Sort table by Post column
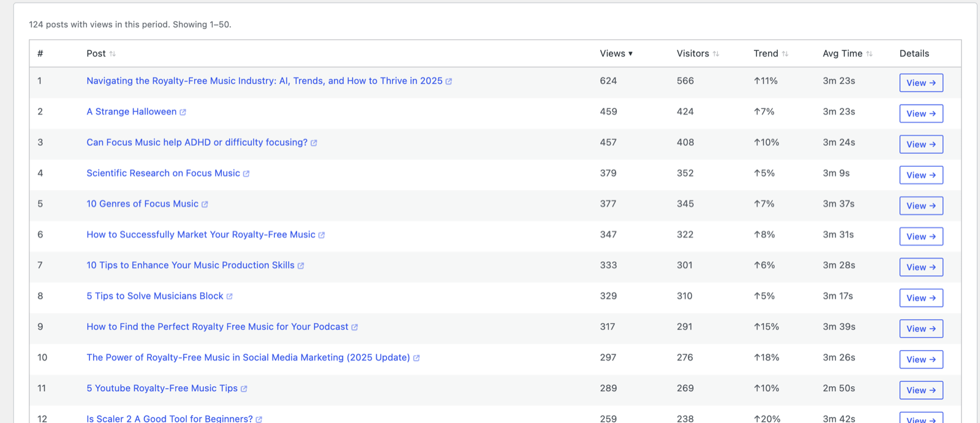980x423 pixels. [101, 53]
